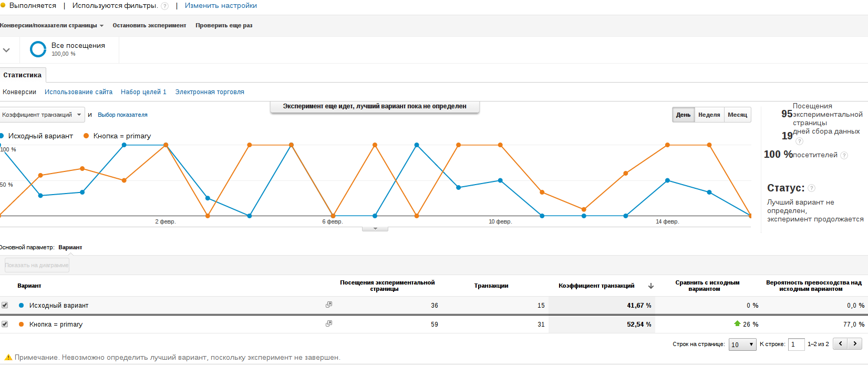The width and height of the screenshot is (868, 365).
Task: Uncheck the Кнопка = primary row checkbox
Action: click(5, 324)
